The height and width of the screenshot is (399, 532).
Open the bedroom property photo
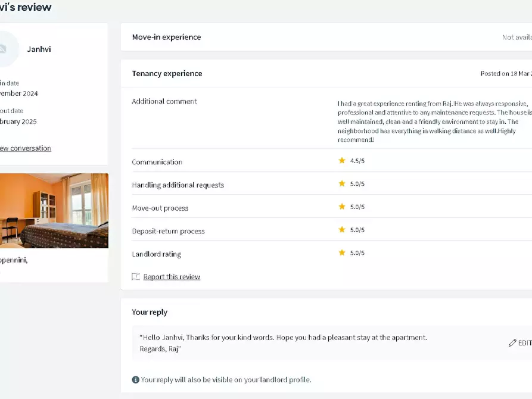pos(54,211)
